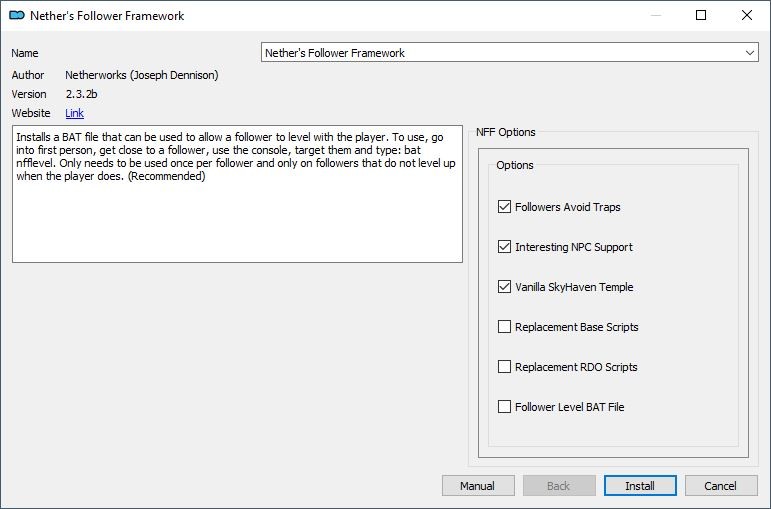
Task: Check the Replacement RDO Scripts box
Action: pos(504,366)
